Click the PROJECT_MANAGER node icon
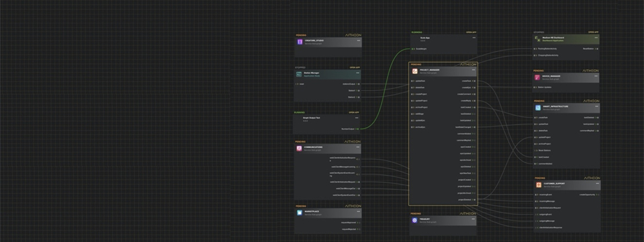 point(415,71)
